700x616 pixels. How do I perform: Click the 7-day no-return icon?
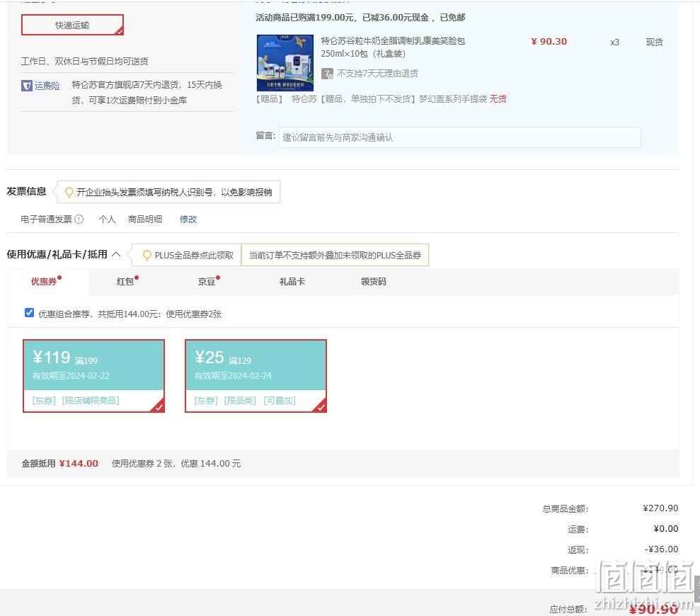(327, 74)
